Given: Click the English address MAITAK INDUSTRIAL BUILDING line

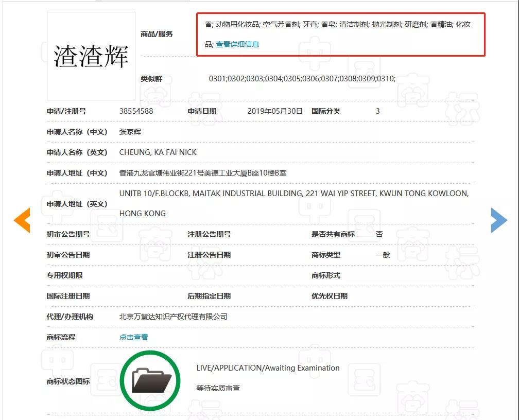Looking at the screenshot, I should (x=294, y=194).
